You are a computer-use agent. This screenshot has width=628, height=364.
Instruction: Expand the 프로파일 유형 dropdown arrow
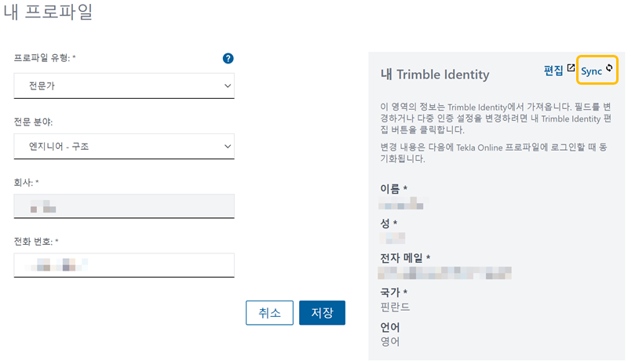[x=228, y=86]
